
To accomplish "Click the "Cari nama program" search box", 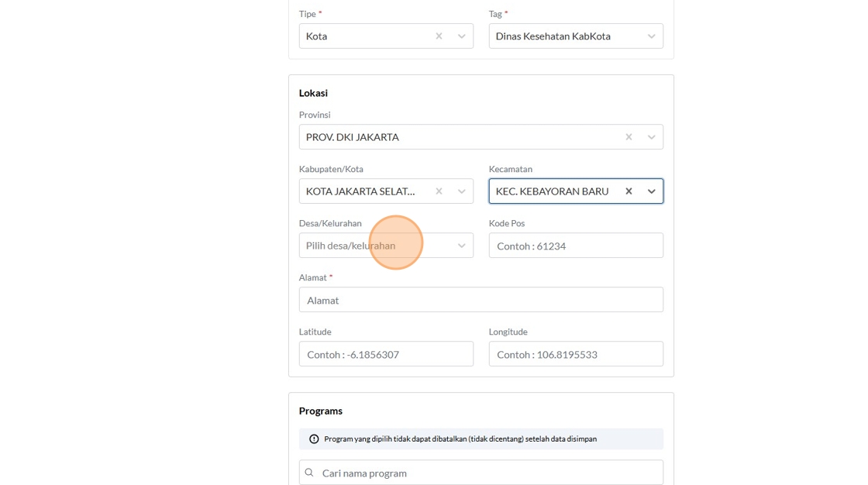I will pyautogui.click(x=488, y=473).
